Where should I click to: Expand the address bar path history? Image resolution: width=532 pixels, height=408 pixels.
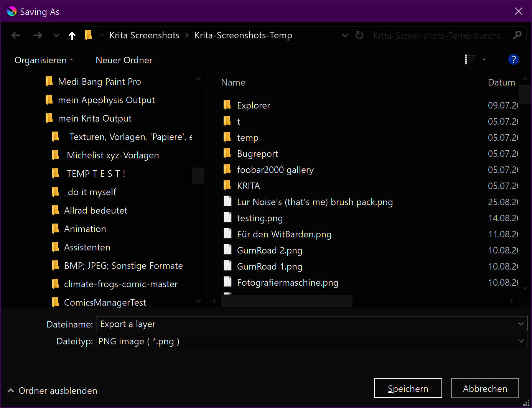(345, 35)
